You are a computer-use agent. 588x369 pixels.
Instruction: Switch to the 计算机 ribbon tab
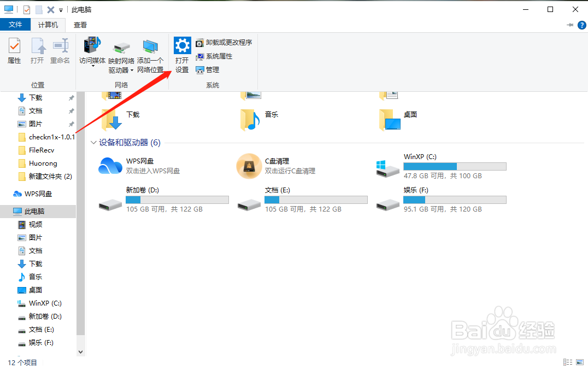pos(48,25)
